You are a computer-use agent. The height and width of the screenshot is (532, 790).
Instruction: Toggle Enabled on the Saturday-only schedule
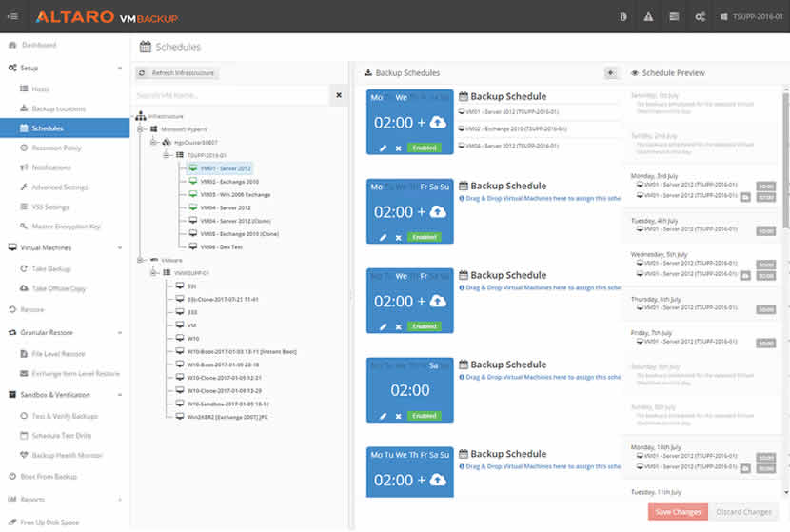[x=425, y=416]
